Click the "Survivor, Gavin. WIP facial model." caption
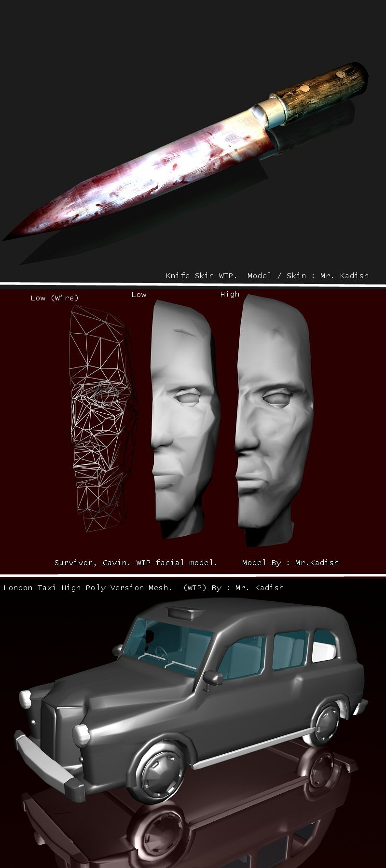The image size is (386, 868). coord(136,563)
